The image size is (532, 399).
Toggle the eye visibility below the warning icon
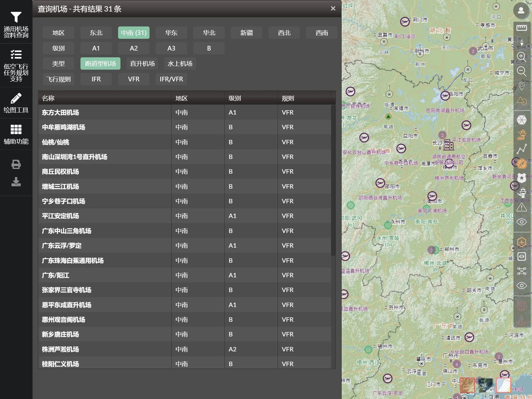click(x=522, y=222)
